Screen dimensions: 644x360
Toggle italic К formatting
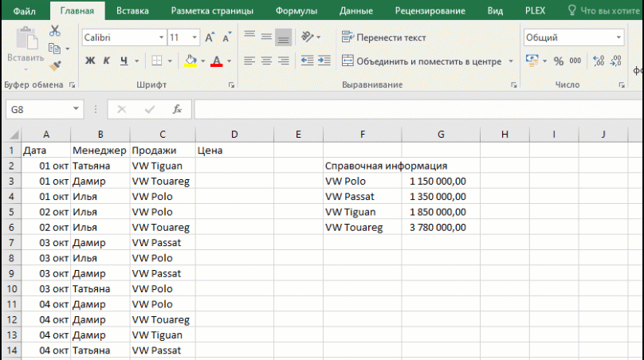106,61
